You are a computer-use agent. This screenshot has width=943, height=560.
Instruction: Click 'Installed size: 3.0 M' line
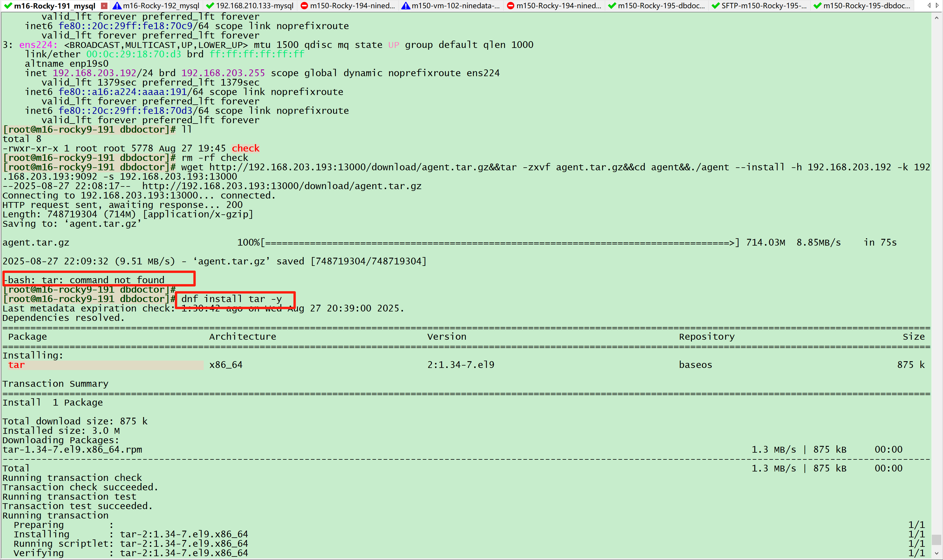pos(61,431)
